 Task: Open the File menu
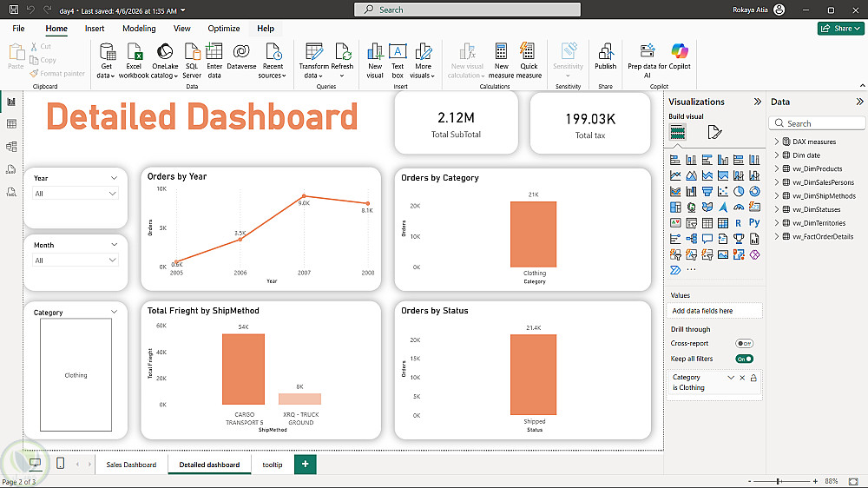pyautogui.click(x=18, y=29)
